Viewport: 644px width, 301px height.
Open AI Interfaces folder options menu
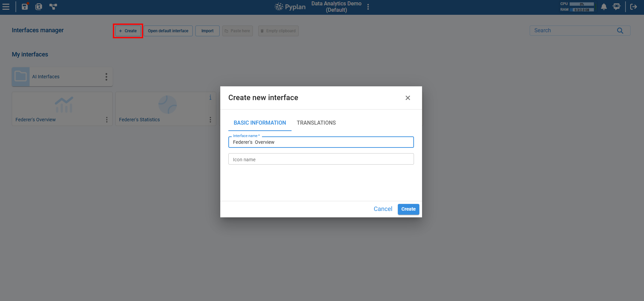tap(106, 77)
